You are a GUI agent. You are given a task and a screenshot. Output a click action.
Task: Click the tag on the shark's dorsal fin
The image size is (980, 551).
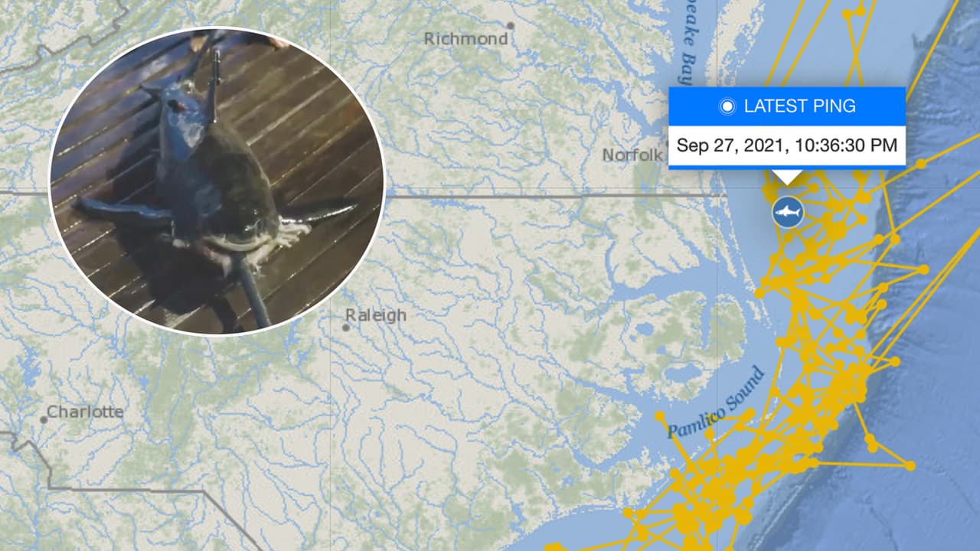pos(216,77)
